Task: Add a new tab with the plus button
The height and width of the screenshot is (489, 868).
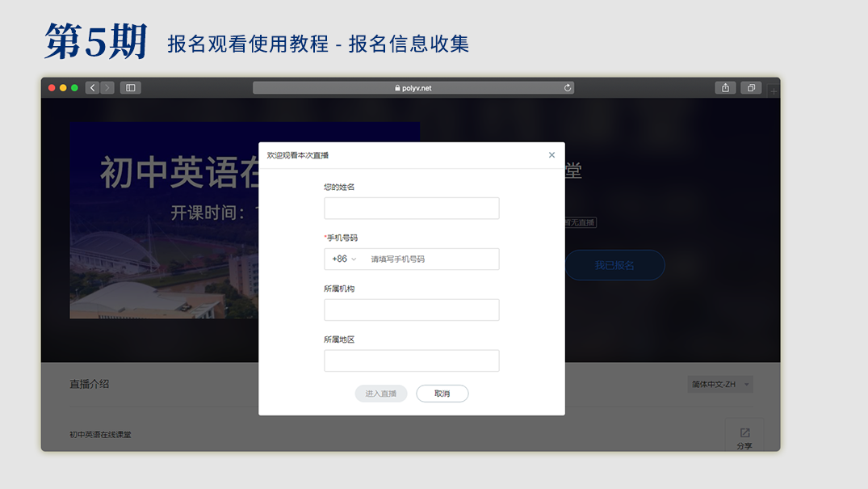Action: point(774,91)
